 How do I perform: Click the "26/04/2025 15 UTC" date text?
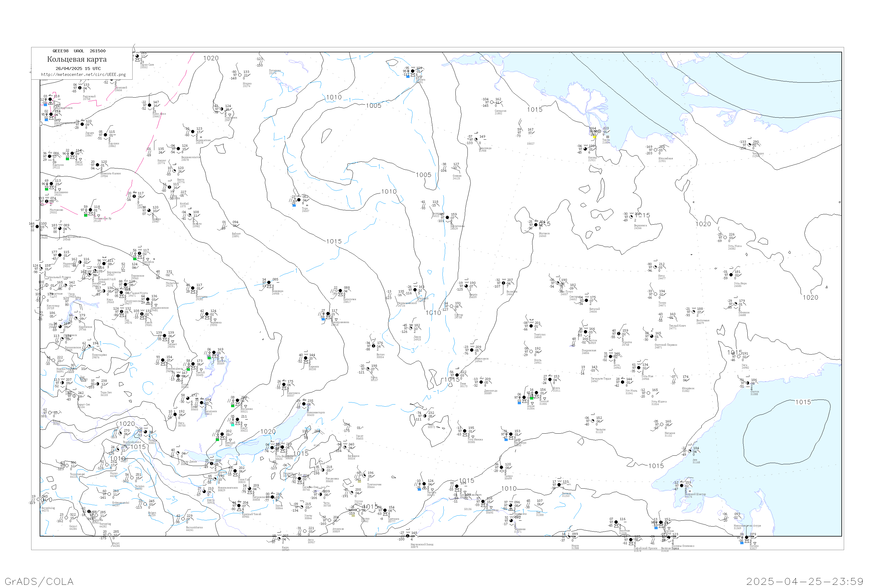coord(78,69)
